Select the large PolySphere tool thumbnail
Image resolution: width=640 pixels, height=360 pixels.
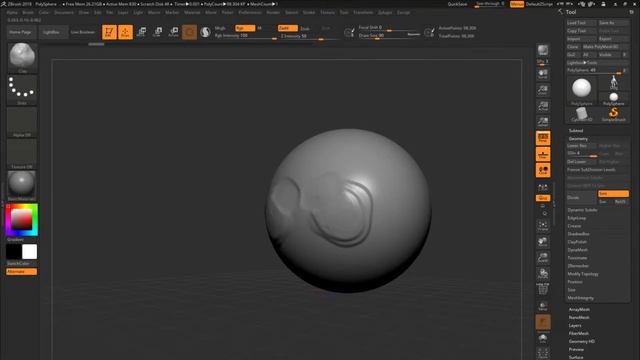click(582, 90)
